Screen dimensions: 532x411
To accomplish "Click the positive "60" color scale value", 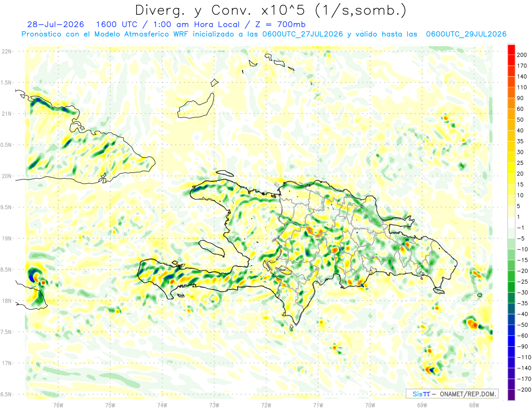I will 520,109.
